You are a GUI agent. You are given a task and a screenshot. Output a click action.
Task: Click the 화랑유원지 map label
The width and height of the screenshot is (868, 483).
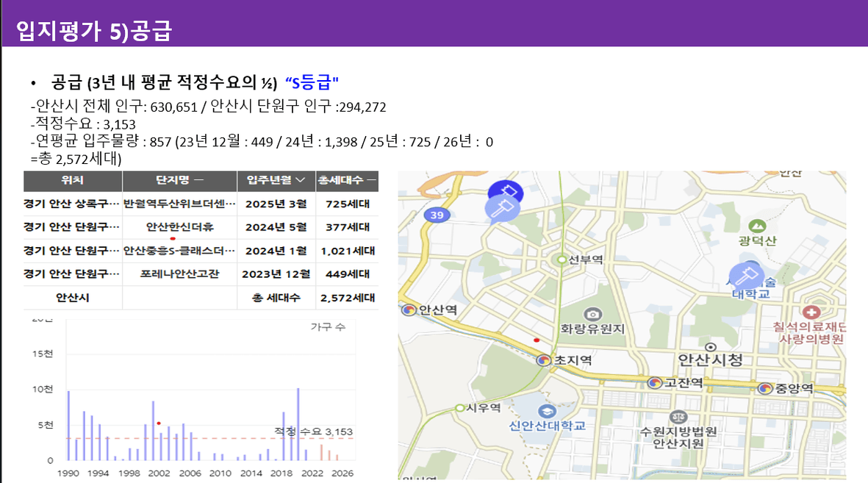[592, 329]
